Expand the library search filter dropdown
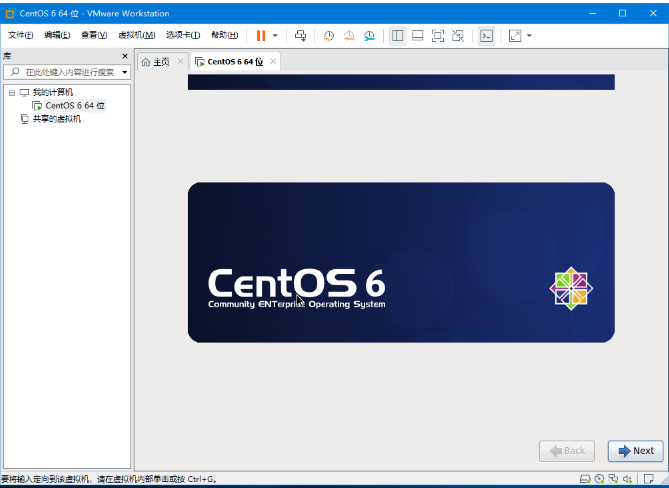This screenshot has height=488, width=669. 125,72
